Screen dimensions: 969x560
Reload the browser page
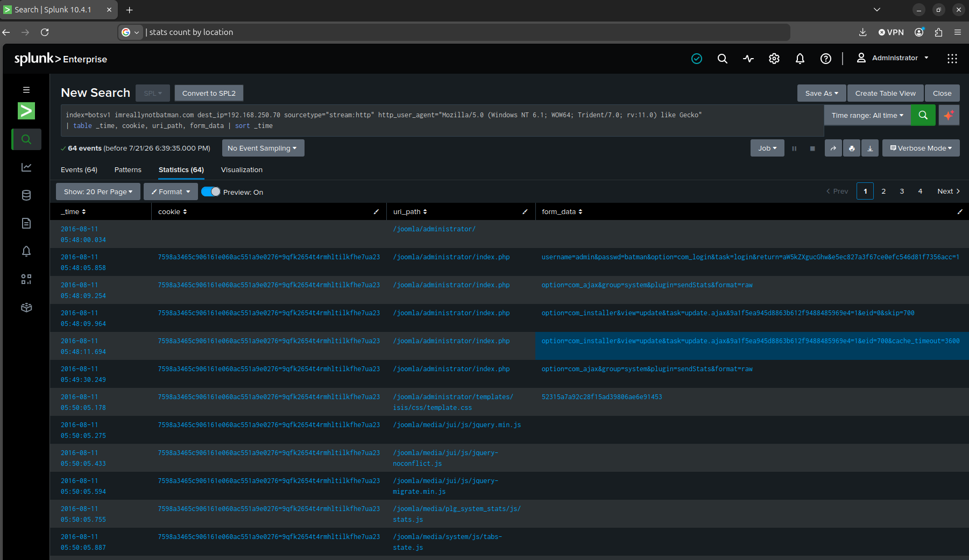click(45, 32)
